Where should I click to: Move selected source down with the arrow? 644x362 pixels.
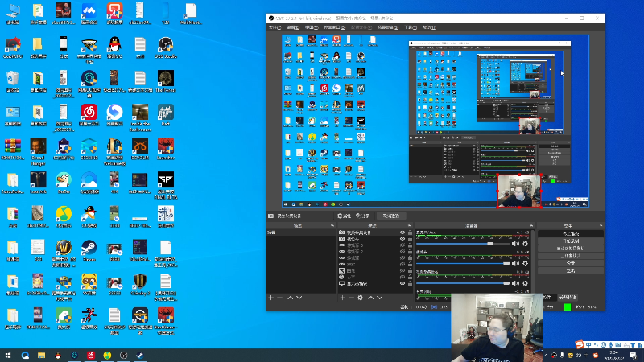pyautogui.click(x=379, y=298)
